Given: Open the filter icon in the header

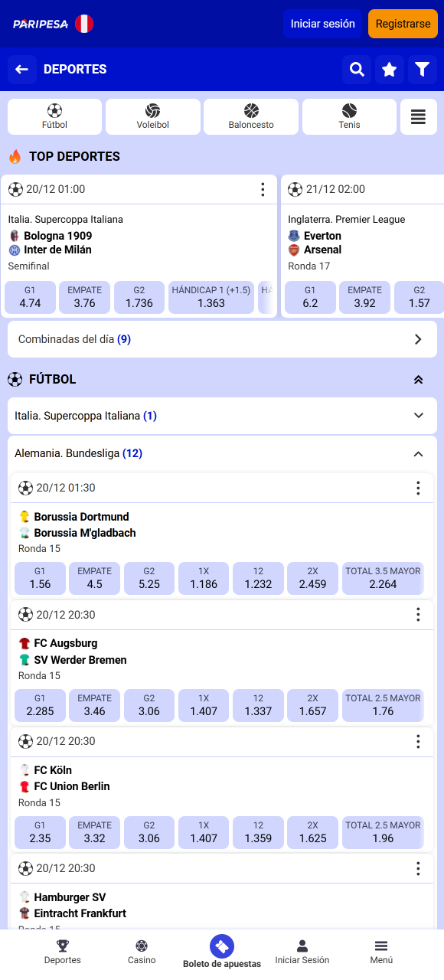Looking at the screenshot, I should 423,69.
